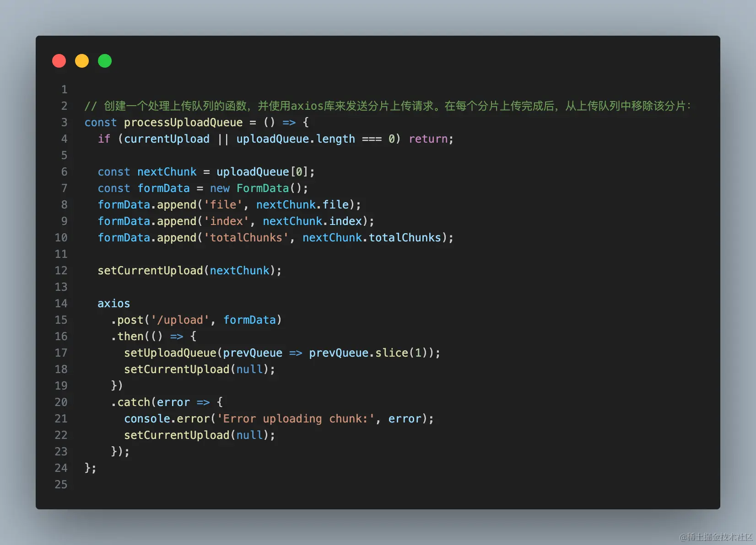
Task: Click the 'return' keyword
Action: tap(428, 139)
